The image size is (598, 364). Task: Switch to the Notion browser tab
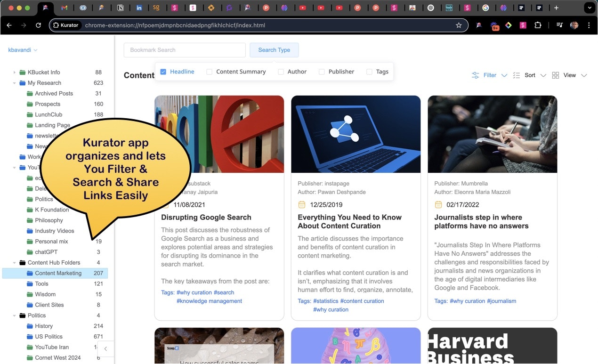[121, 8]
